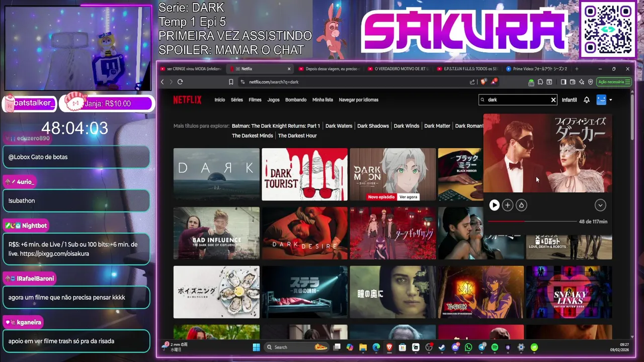Clear the Netflix search box with X
This screenshot has height=362, width=644.
pos(553,100)
